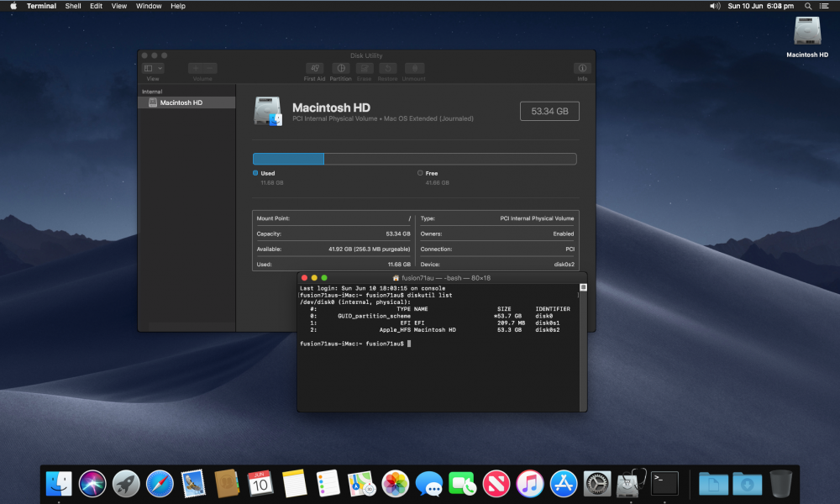Click the Device value disk0s2

(564, 265)
